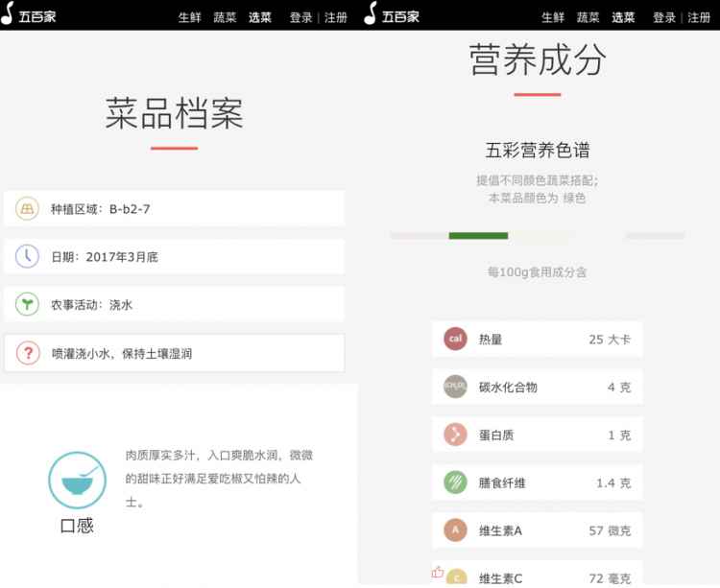
Task: Click the grey 碳水化合物 icon
Action: click(455, 387)
